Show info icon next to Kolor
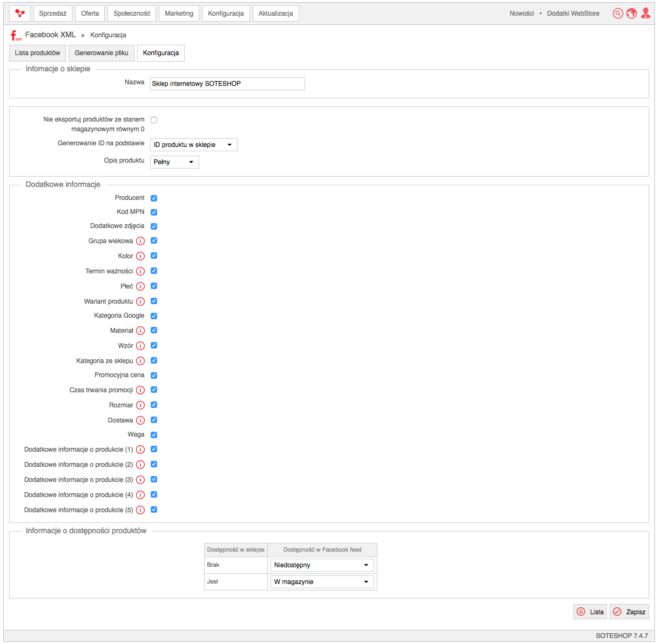The height and width of the screenshot is (644, 656). [x=140, y=256]
